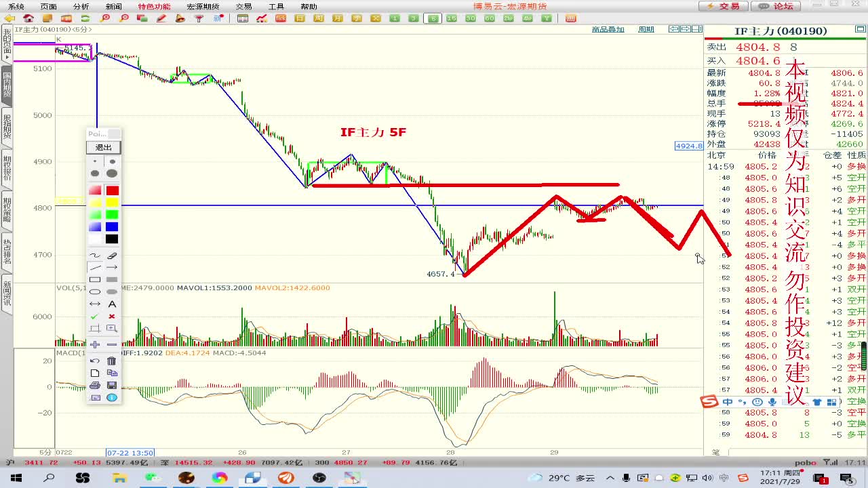The image size is (868, 488).
Task: Click the red pencil drawing icon in toolbar
Action: pyautogui.click(x=161, y=18)
